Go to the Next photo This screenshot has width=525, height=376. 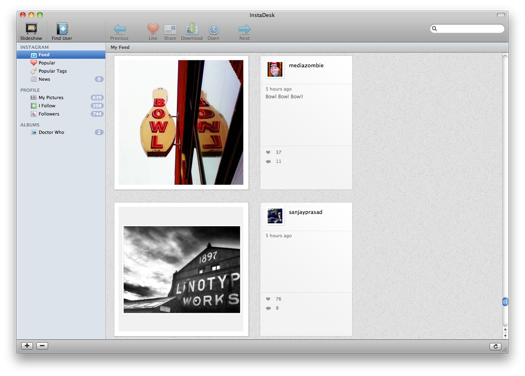click(x=244, y=32)
